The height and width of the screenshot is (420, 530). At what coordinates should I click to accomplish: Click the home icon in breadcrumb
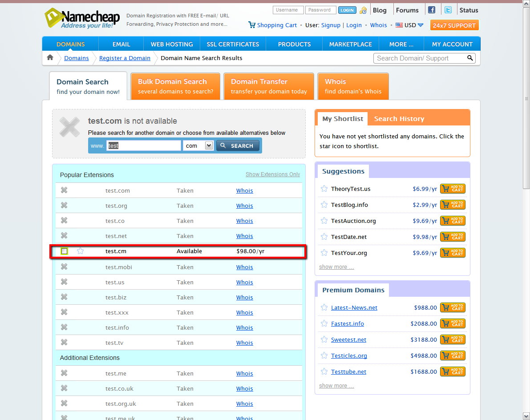[x=50, y=57]
